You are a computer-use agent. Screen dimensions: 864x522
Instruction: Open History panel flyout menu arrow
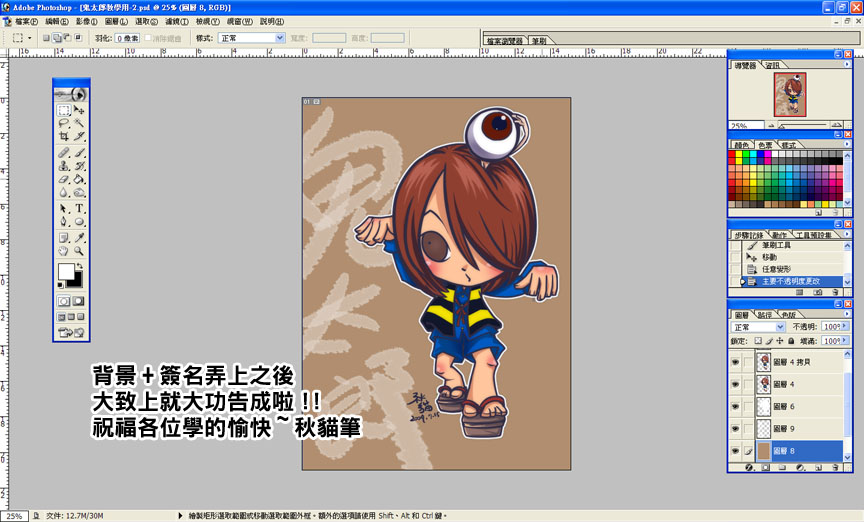[x=847, y=234]
